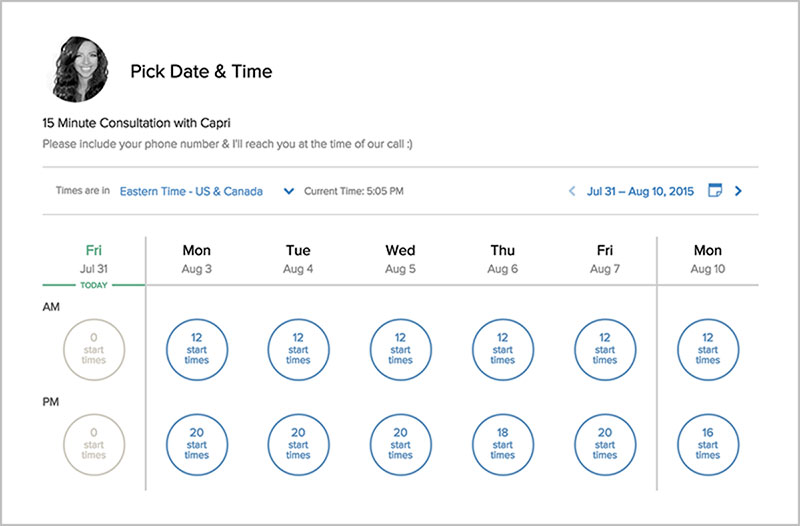Select Mon Aug 3 PM 20 start times
The width and height of the screenshot is (800, 526).
197,444
